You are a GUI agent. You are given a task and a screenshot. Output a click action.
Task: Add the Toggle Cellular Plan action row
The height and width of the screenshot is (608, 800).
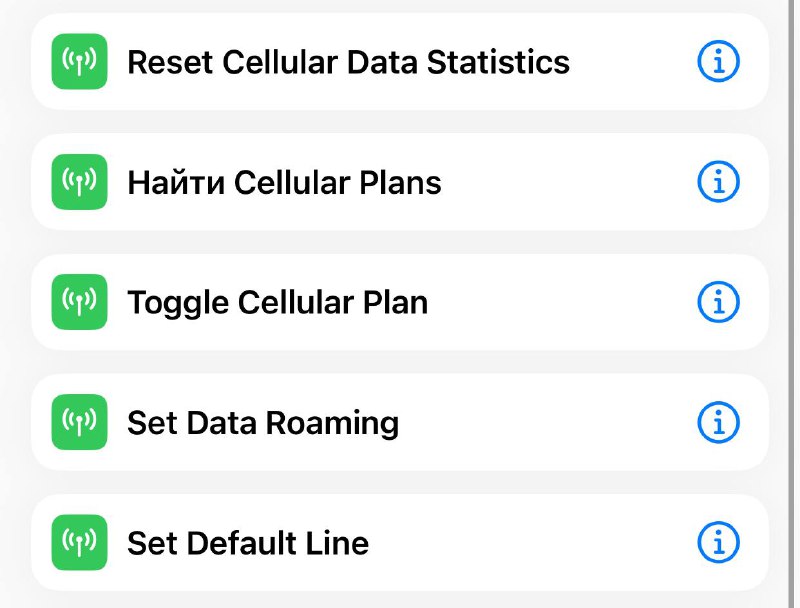click(x=399, y=302)
